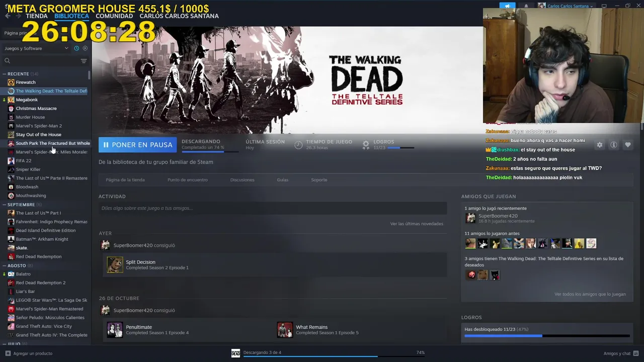The width and height of the screenshot is (644, 362).
Task: Select South Park The Fractured But Whole
Action: 53,143
